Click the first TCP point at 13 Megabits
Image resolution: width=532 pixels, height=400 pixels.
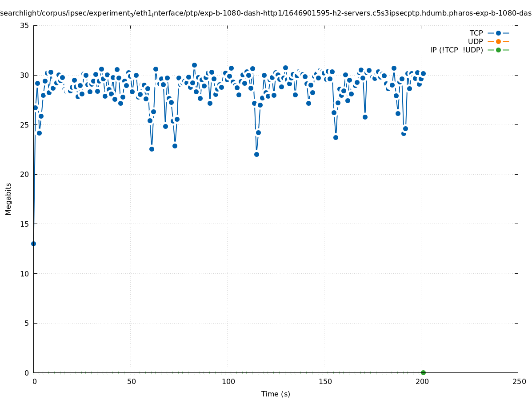pyautogui.click(x=33, y=244)
